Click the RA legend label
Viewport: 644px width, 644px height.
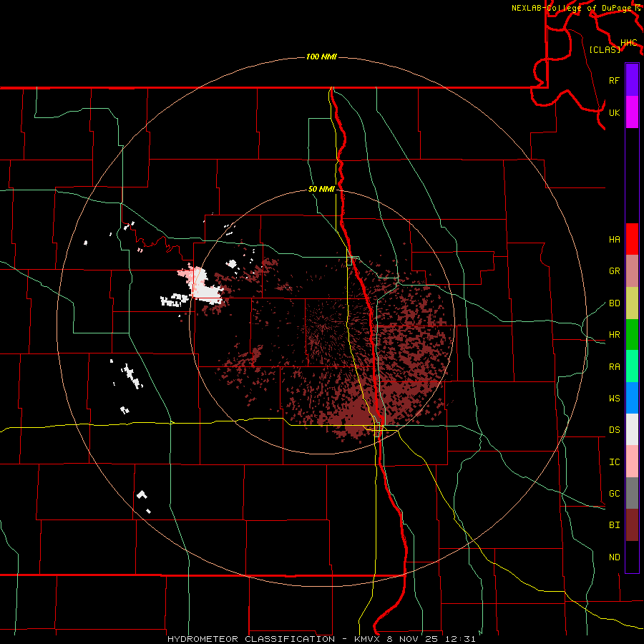(x=614, y=367)
